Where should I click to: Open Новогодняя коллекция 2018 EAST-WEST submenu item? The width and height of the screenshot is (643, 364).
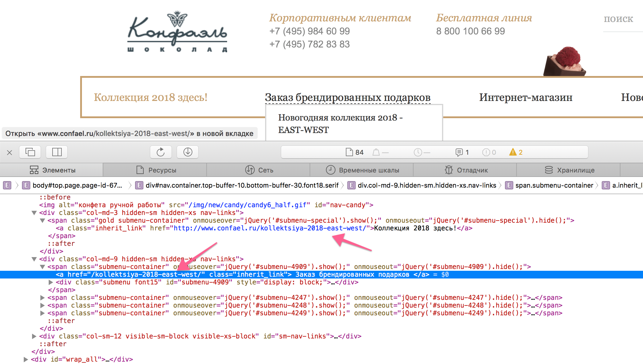(x=340, y=124)
